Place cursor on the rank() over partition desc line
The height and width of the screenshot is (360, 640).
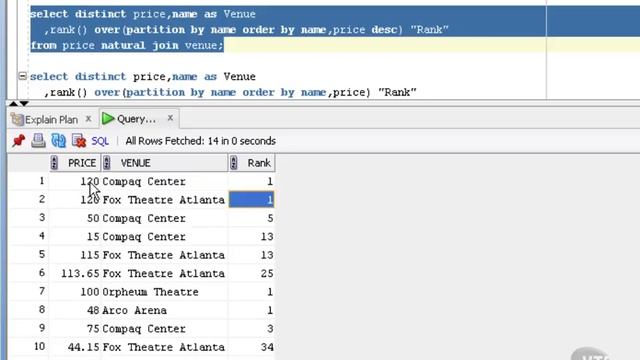coord(246,29)
